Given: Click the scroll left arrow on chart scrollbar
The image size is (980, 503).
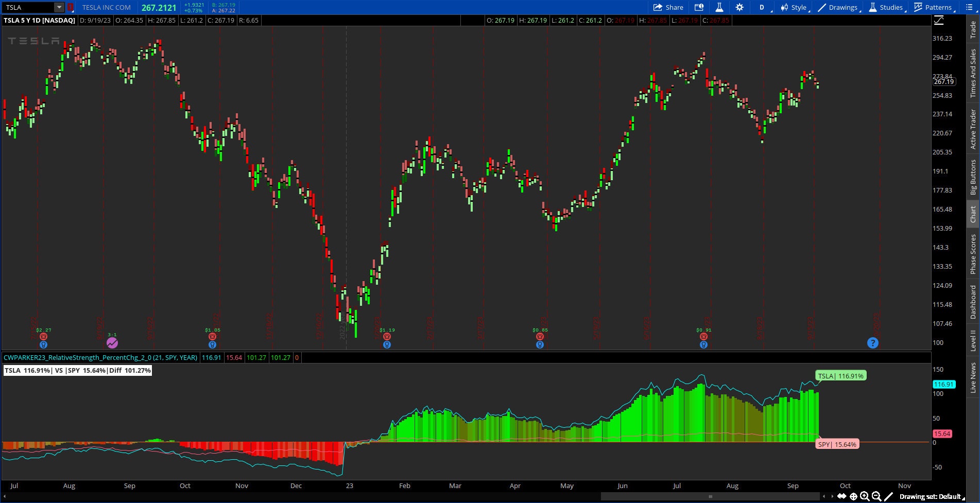Looking at the screenshot, I should point(824,496).
